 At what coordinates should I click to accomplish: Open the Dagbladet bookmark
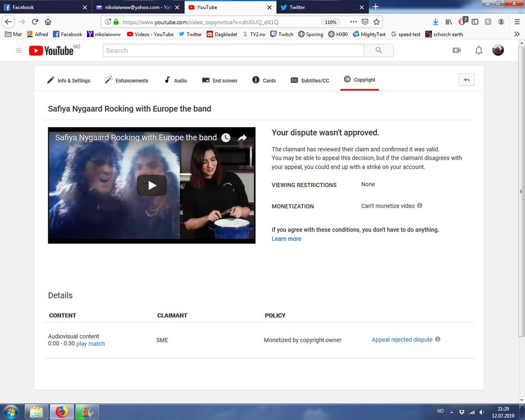[x=223, y=34]
